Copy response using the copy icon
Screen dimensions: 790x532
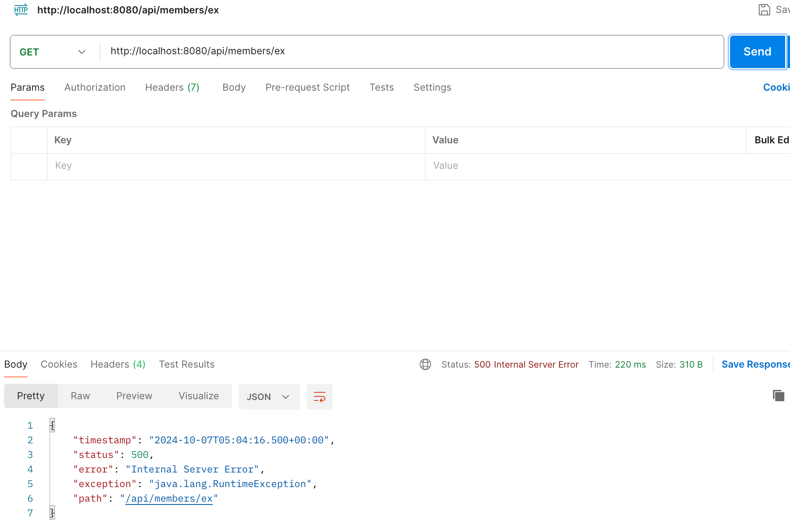[x=778, y=396]
